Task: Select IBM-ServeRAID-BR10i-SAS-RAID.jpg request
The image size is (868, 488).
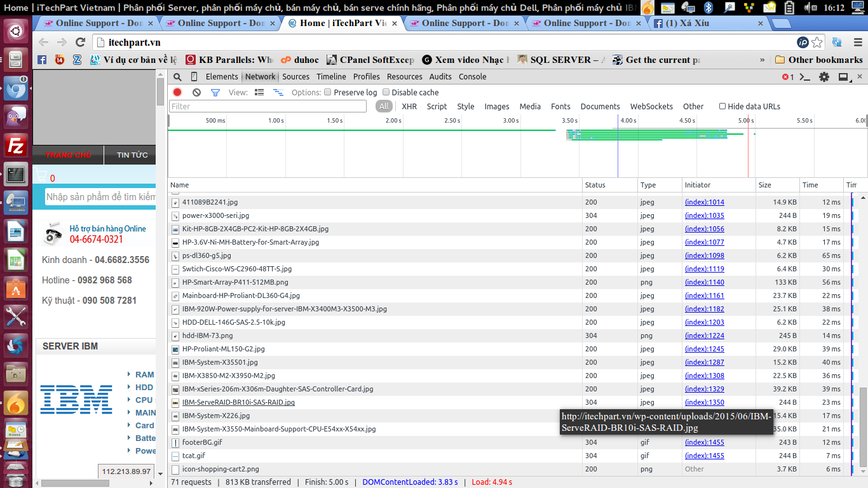Action: point(238,402)
